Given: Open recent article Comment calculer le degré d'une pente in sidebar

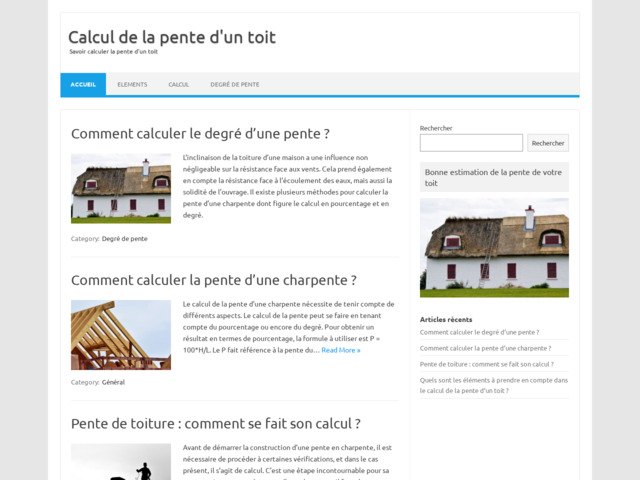Looking at the screenshot, I should 479,332.
